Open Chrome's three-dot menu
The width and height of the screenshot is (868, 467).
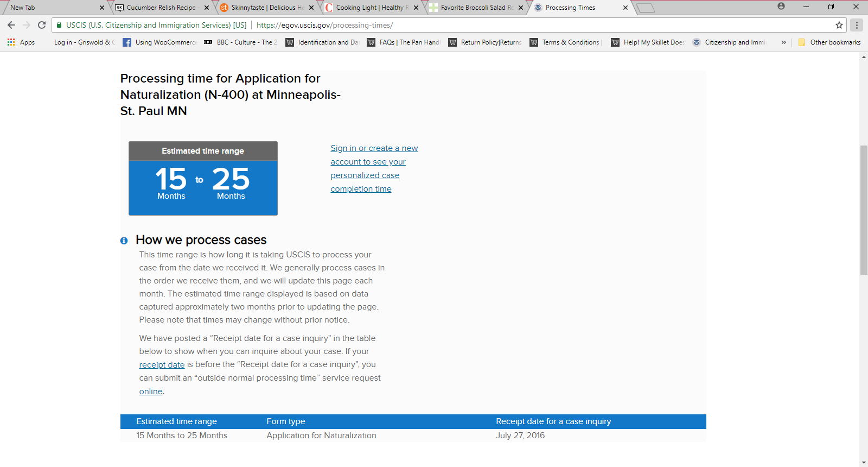click(857, 25)
